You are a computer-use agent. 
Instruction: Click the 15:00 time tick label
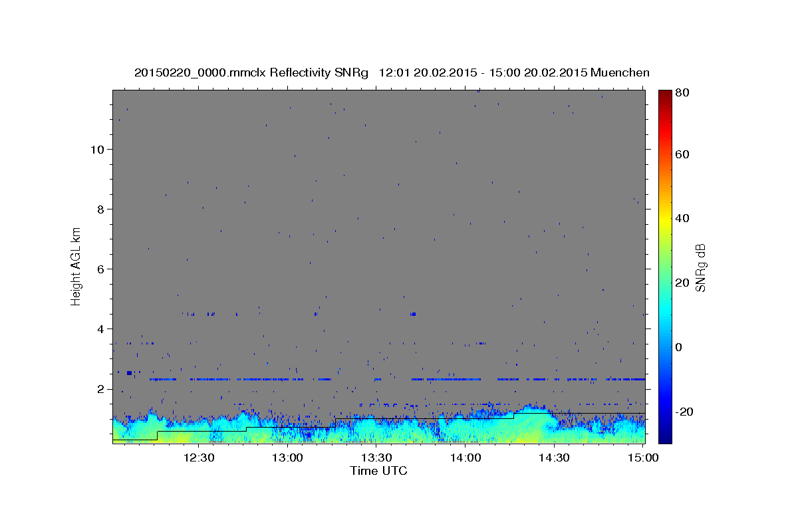coord(642,458)
